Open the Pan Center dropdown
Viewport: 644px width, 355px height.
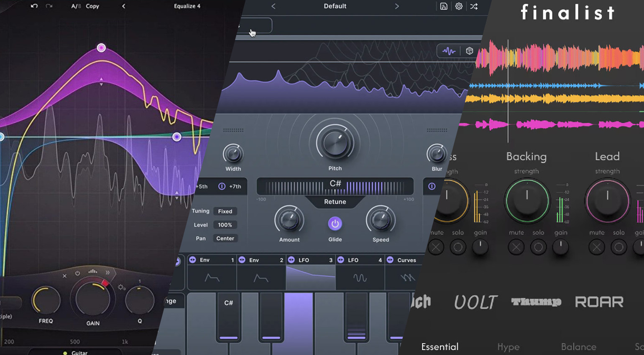pos(225,238)
